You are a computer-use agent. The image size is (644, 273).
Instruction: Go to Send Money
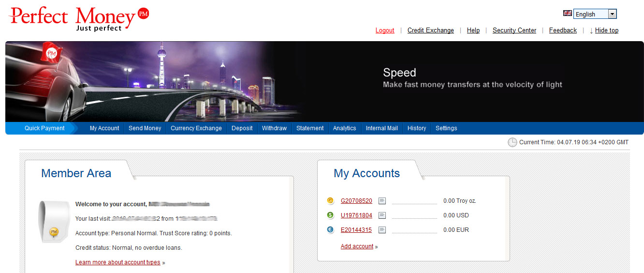pyautogui.click(x=145, y=128)
